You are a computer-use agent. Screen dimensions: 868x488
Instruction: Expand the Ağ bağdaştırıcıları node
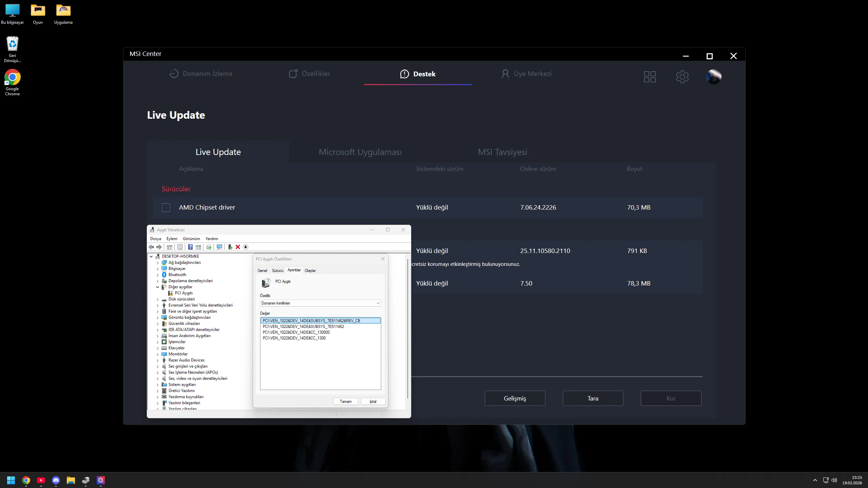click(x=157, y=262)
